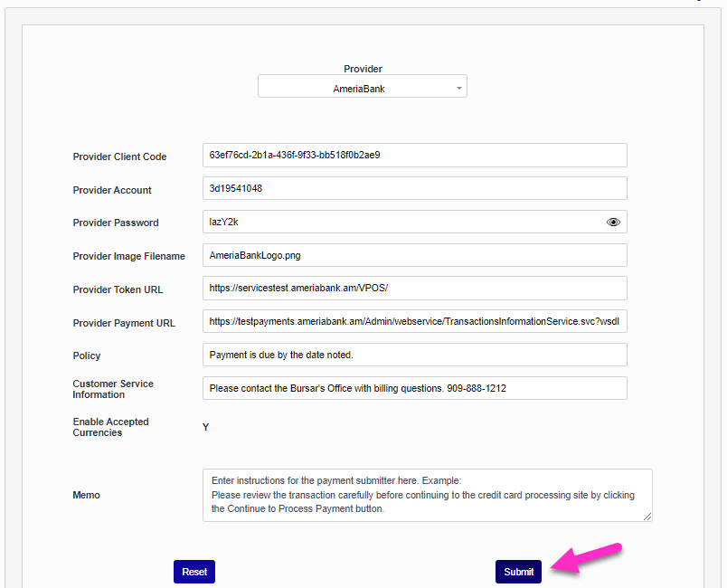Click the Policy label
The image size is (727, 588).
pyautogui.click(x=86, y=356)
